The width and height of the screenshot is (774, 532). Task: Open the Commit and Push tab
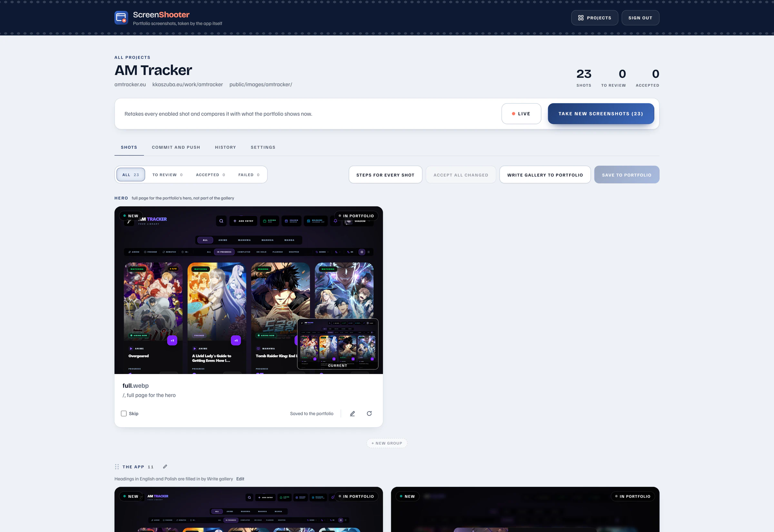point(176,147)
